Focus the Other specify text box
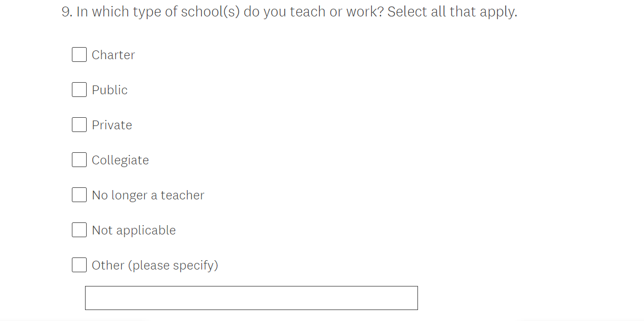 251,298
